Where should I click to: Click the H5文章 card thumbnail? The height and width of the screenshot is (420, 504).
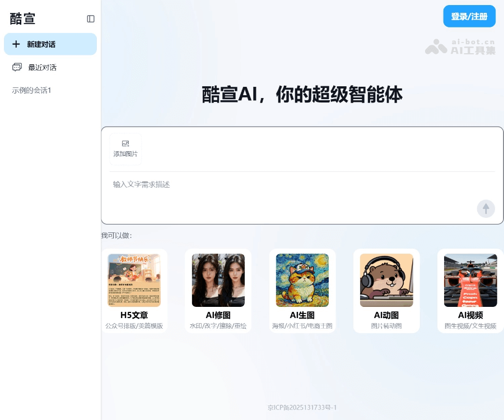[134, 280]
